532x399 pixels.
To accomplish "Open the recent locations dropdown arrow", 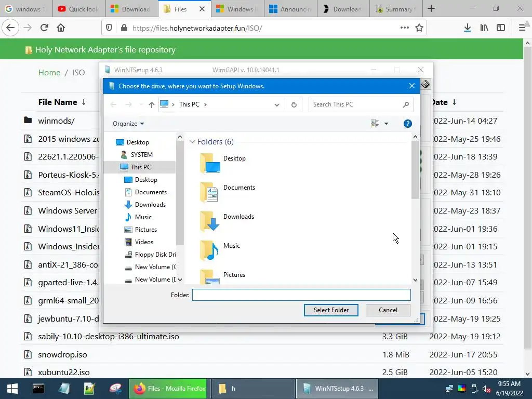I will tap(141, 104).
